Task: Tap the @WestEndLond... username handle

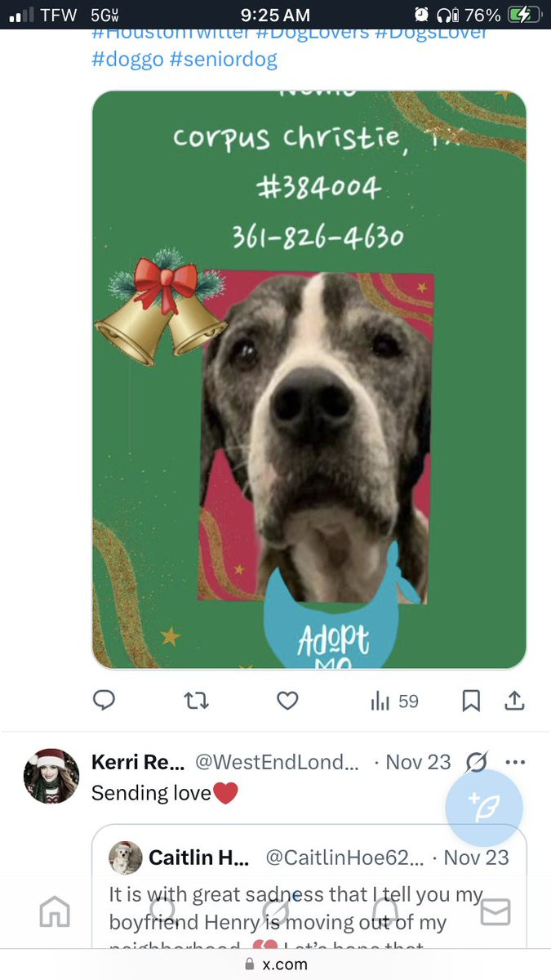Action: [x=277, y=762]
